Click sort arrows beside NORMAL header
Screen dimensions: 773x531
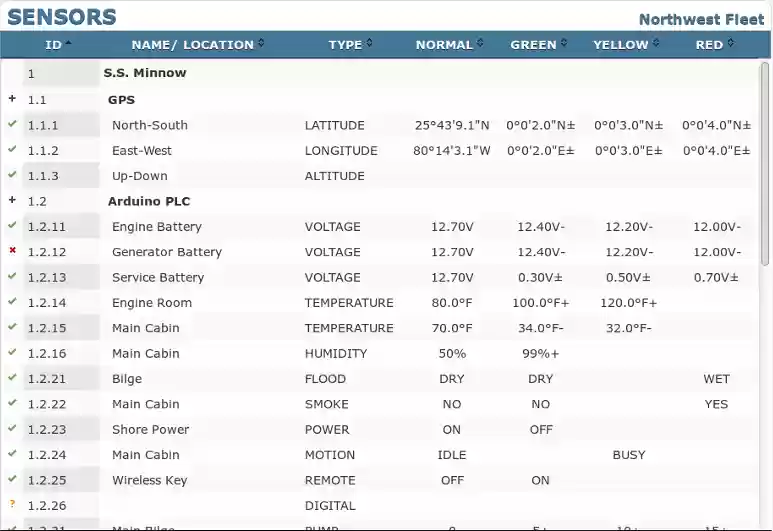tap(480, 43)
